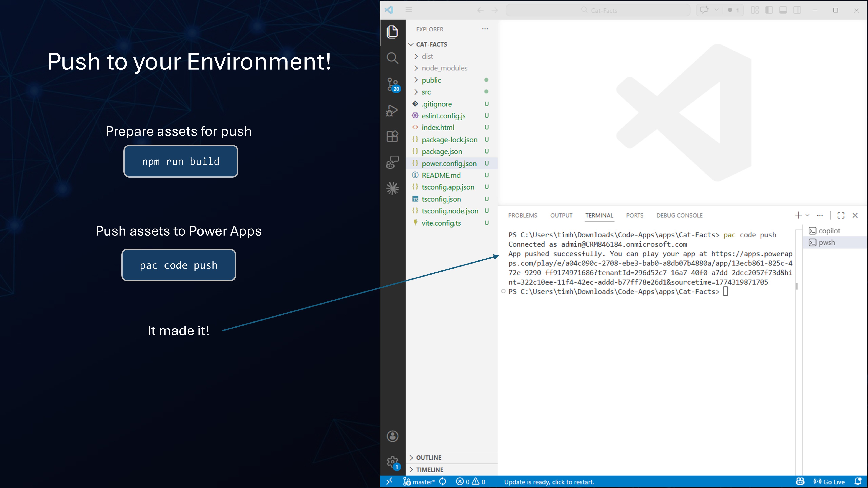Open index.html from the file list
The image size is (868, 488).
(x=452, y=128)
